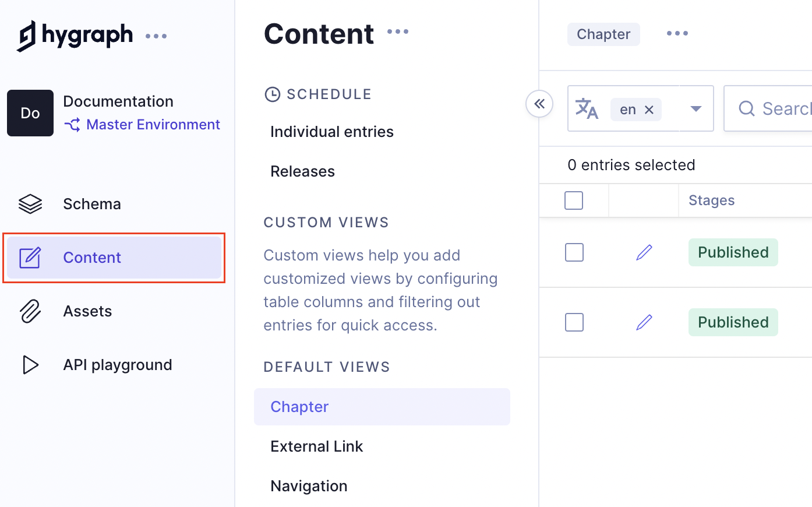Image resolution: width=812 pixels, height=507 pixels.
Task: Go to Individual entries under Schedule
Action: click(x=331, y=132)
